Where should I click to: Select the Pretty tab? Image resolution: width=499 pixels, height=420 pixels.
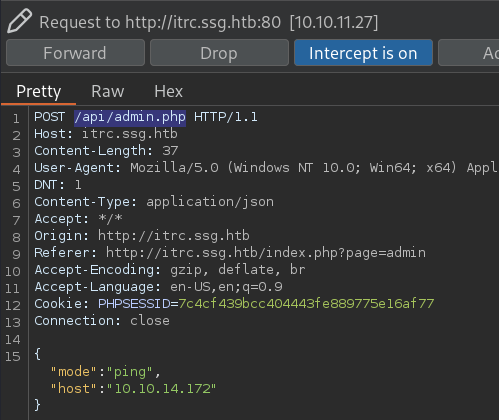click(39, 91)
